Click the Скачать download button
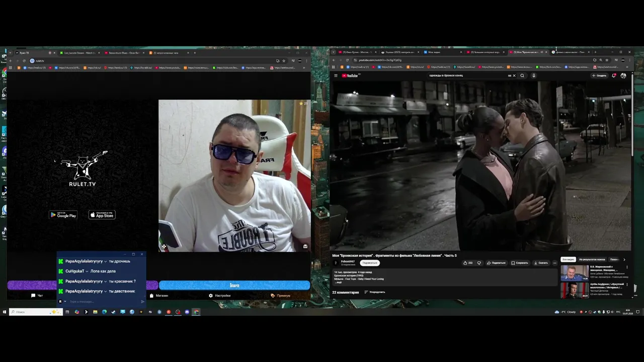The height and width of the screenshot is (362, 644). click(x=541, y=263)
